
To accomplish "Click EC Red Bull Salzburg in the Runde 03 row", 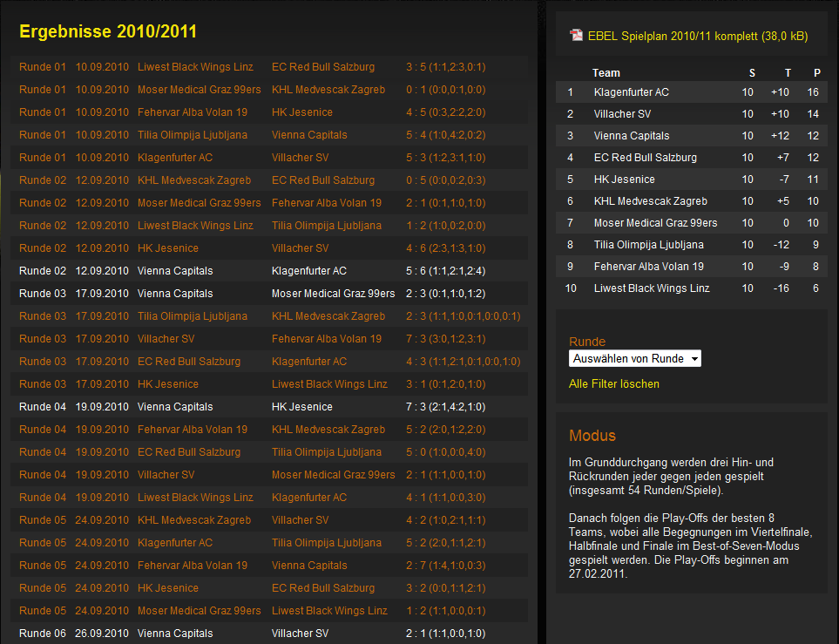I will (189, 362).
